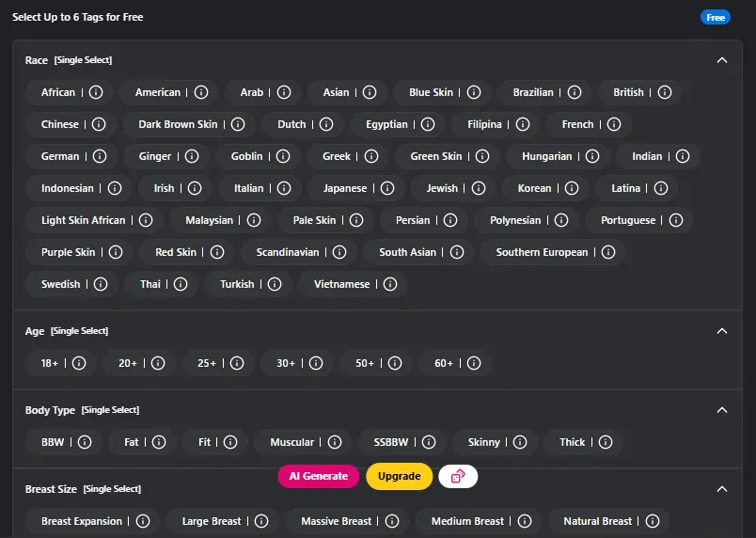
Task: Open the info icon beside Japanese tag
Action: [x=387, y=188]
